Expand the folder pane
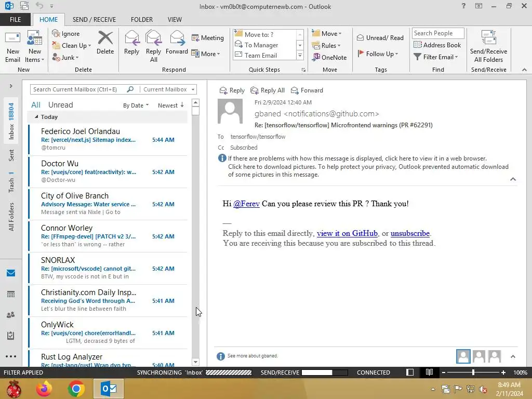The image size is (532, 399). point(11,86)
